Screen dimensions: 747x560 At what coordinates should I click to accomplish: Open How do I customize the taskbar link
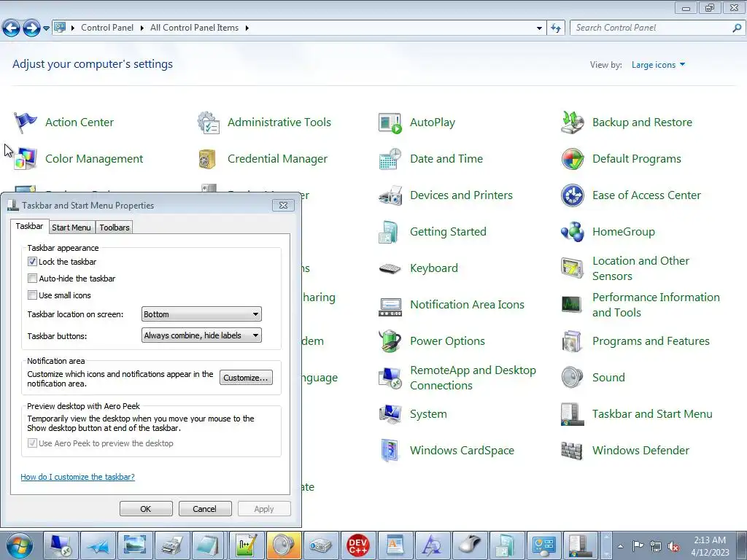click(x=77, y=477)
